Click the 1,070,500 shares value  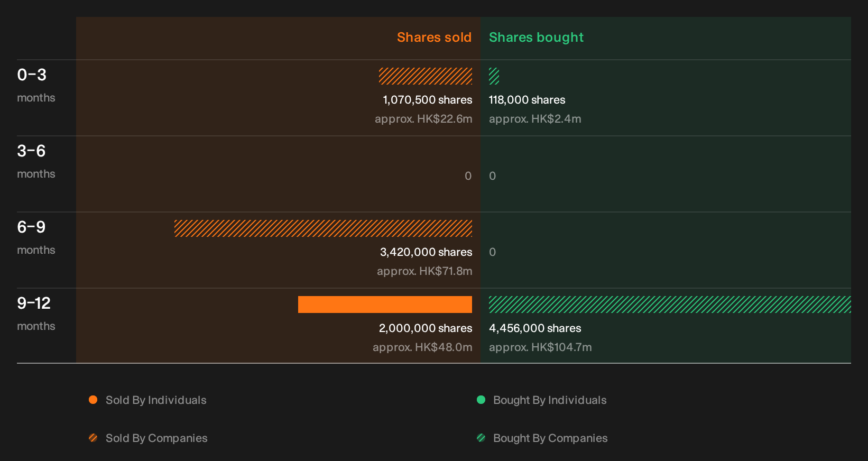[x=428, y=100]
